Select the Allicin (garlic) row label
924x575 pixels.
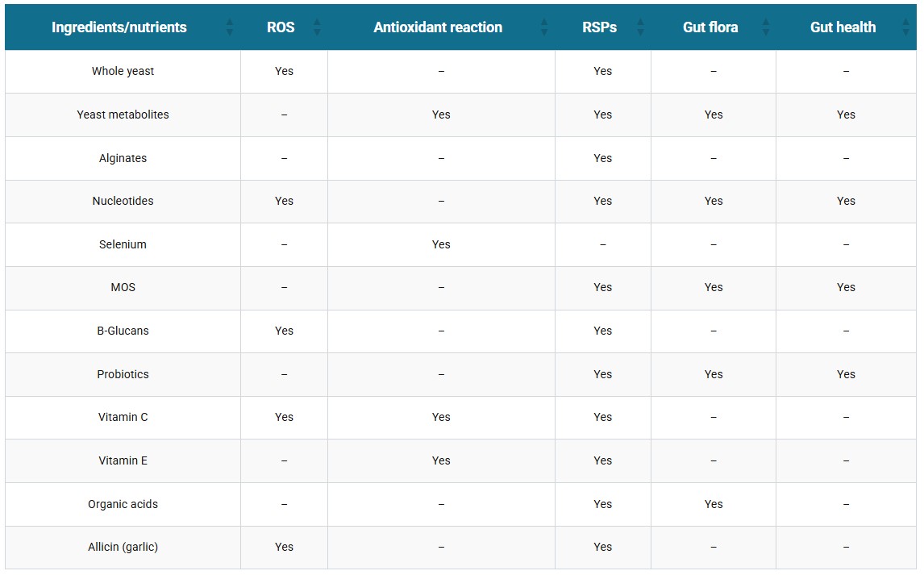coord(123,547)
